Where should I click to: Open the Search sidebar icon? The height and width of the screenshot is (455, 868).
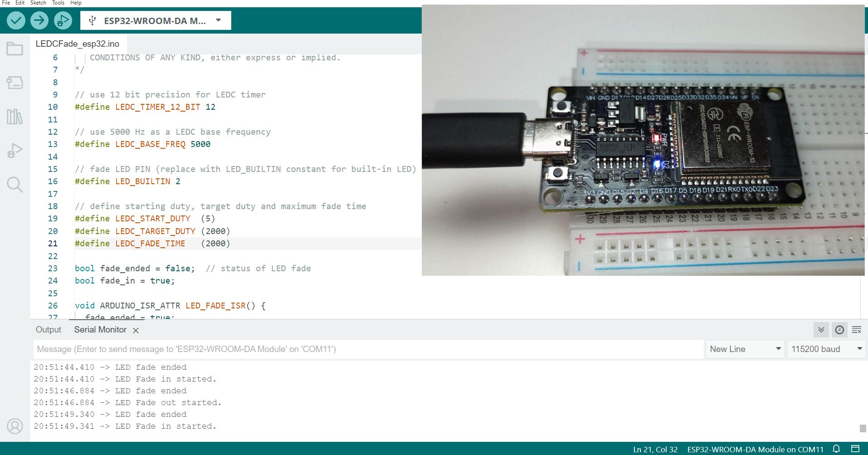click(x=15, y=185)
